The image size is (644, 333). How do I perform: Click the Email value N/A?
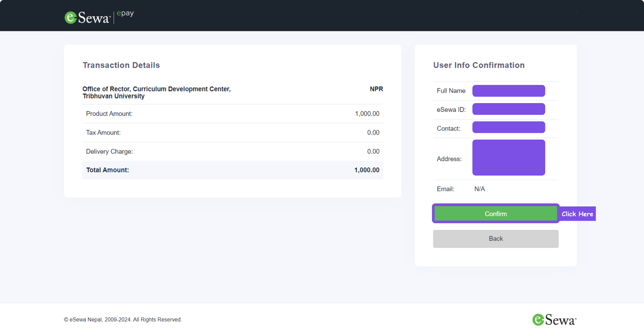479,189
